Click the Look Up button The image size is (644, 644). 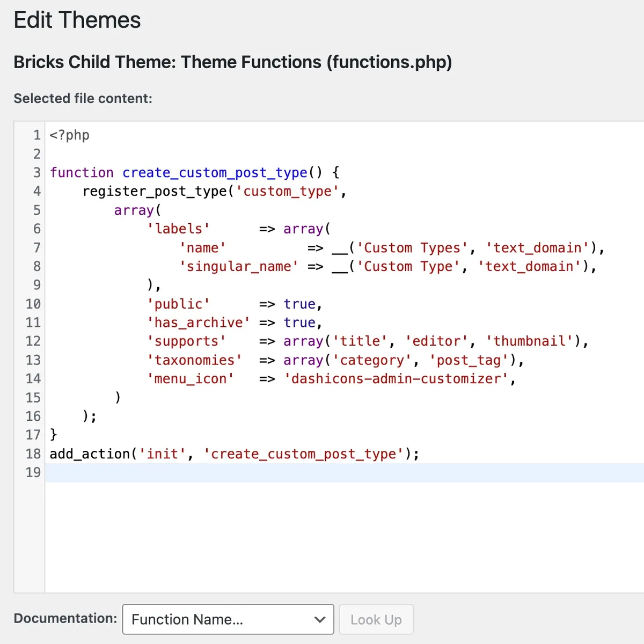tap(376, 619)
